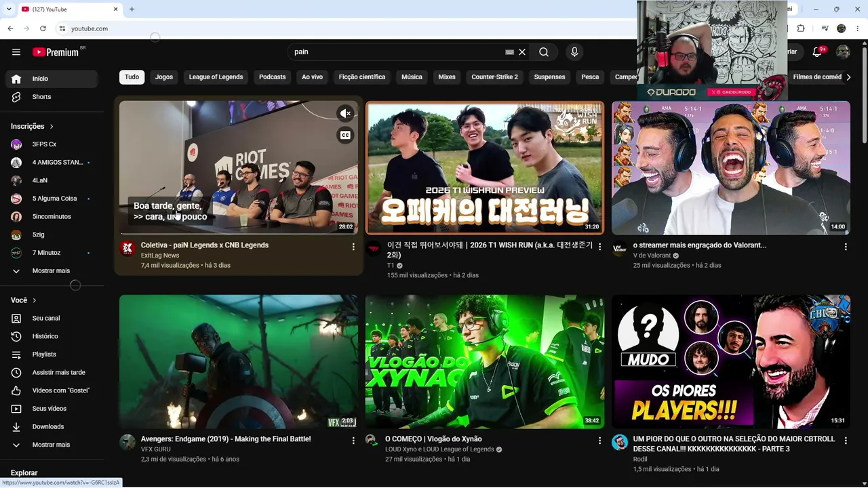This screenshot has height=488, width=868.
Task: Toggle captions on Coletiva video preview
Action: [x=345, y=135]
